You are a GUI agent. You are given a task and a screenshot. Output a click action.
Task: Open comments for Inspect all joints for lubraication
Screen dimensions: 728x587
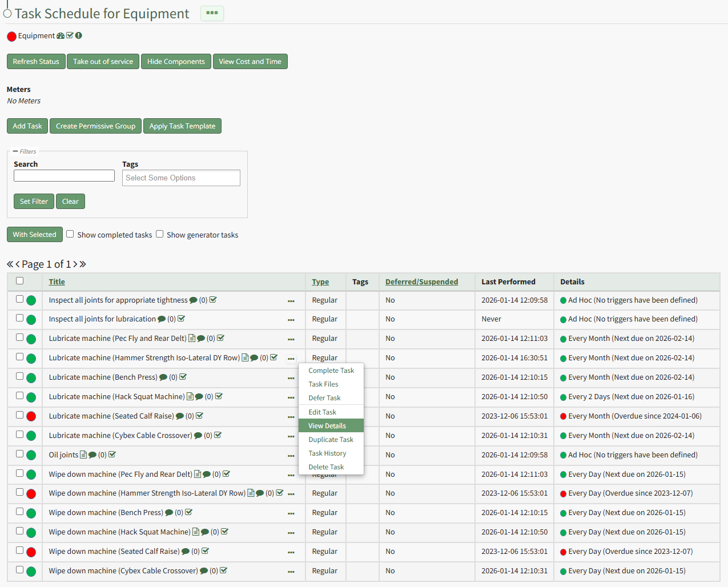point(162,319)
